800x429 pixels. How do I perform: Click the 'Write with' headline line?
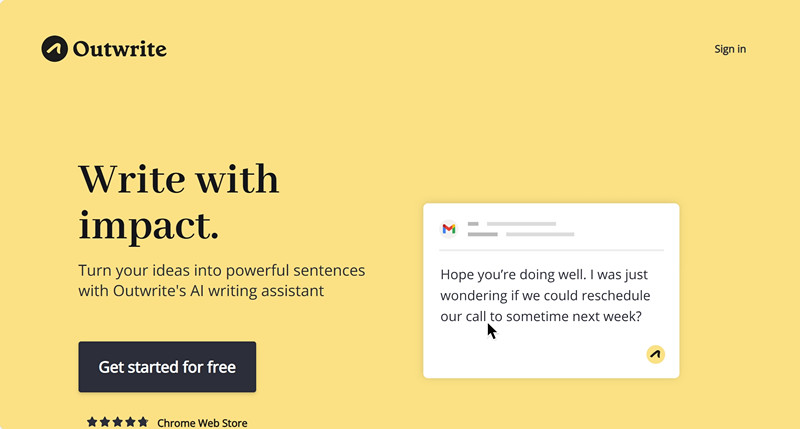pos(179,179)
